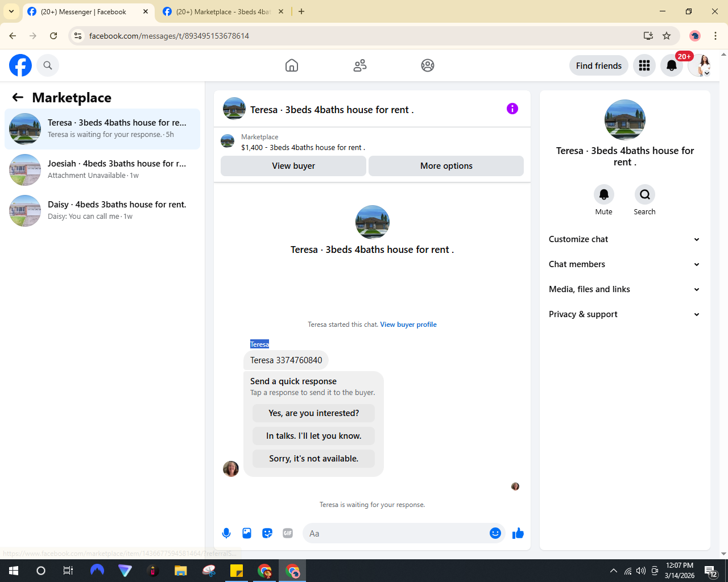Go back with browser back arrow
The height and width of the screenshot is (582, 728).
(x=13, y=36)
